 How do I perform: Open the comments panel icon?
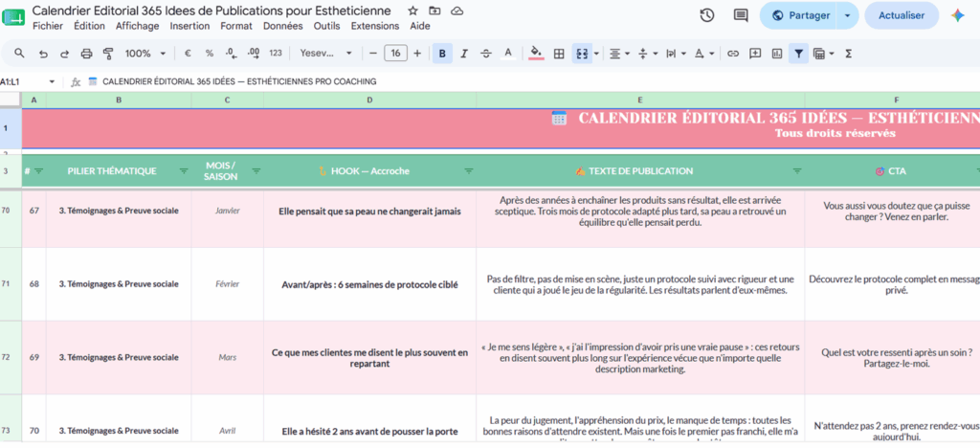coord(741,15)
